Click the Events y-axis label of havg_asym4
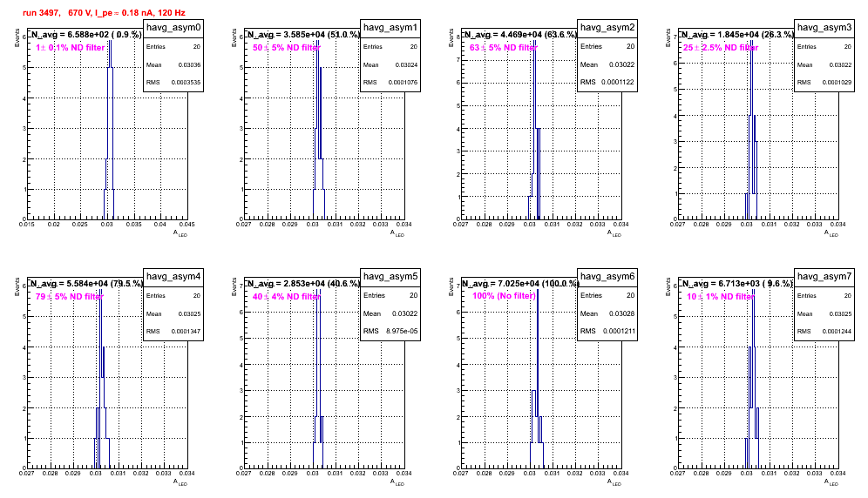The image size is (868, 498). [17, 287]
